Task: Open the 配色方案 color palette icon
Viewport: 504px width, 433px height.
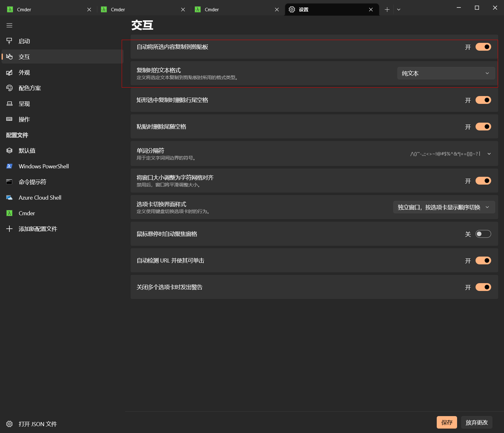Action: click(9, 88)
